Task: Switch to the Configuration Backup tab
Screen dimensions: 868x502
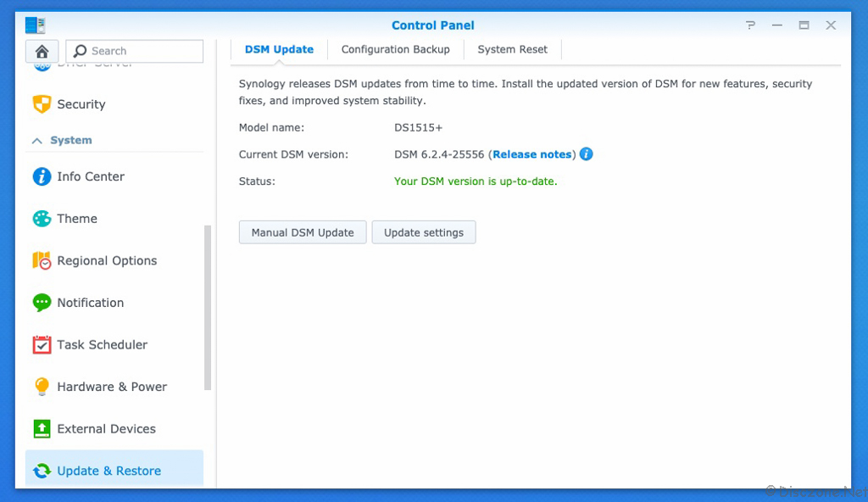Action: 395,49
